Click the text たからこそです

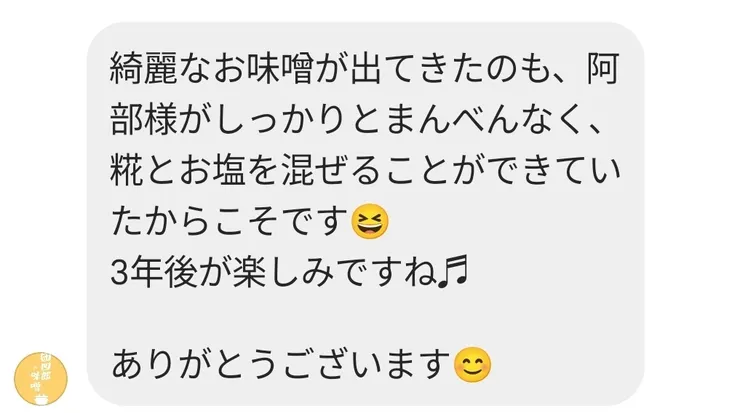230,221
